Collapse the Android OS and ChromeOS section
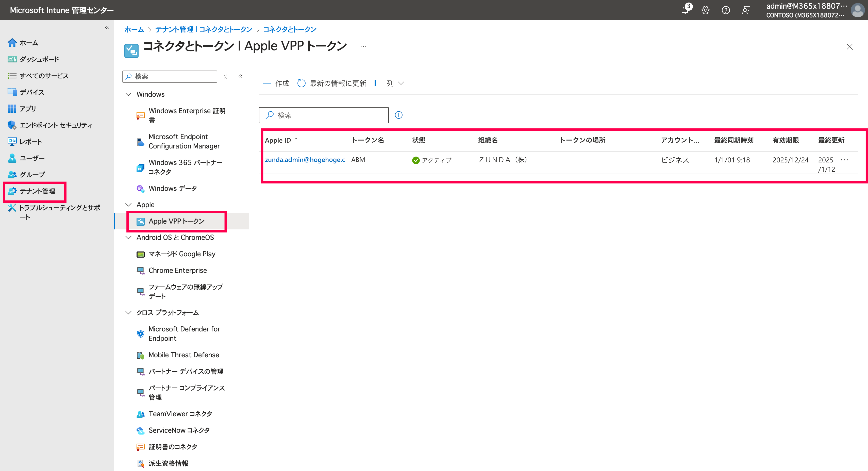The height and width of the screenshot is (471, 868). pos(128,238)
